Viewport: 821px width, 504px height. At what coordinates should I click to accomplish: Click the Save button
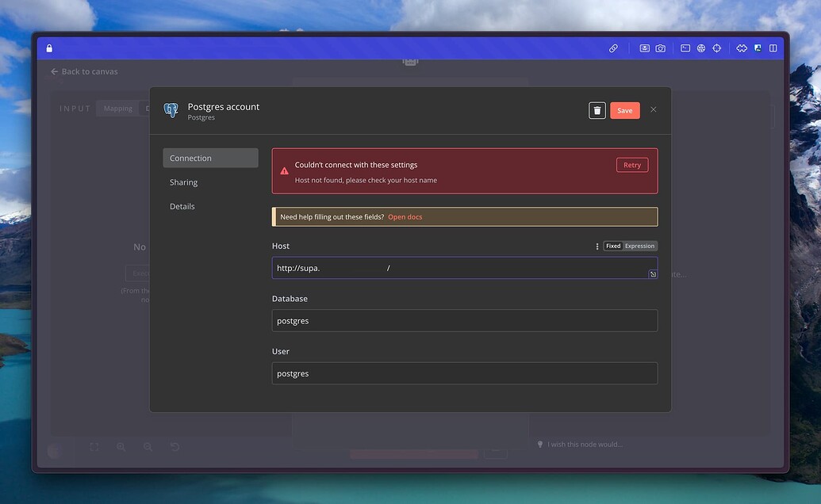click(624, 110)
